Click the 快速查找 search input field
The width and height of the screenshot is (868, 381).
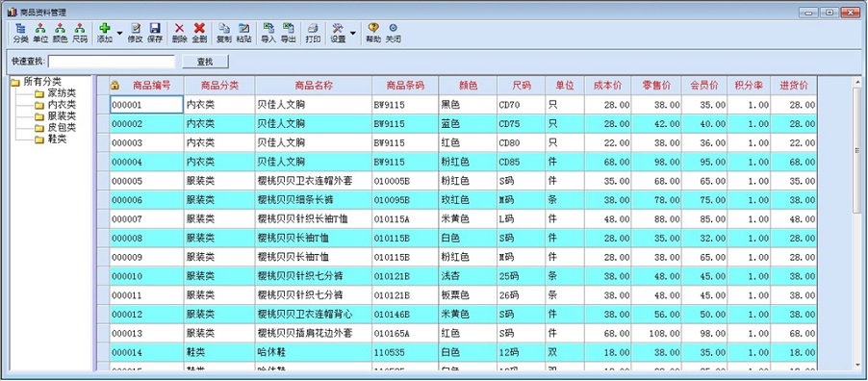tap(112, 62)
